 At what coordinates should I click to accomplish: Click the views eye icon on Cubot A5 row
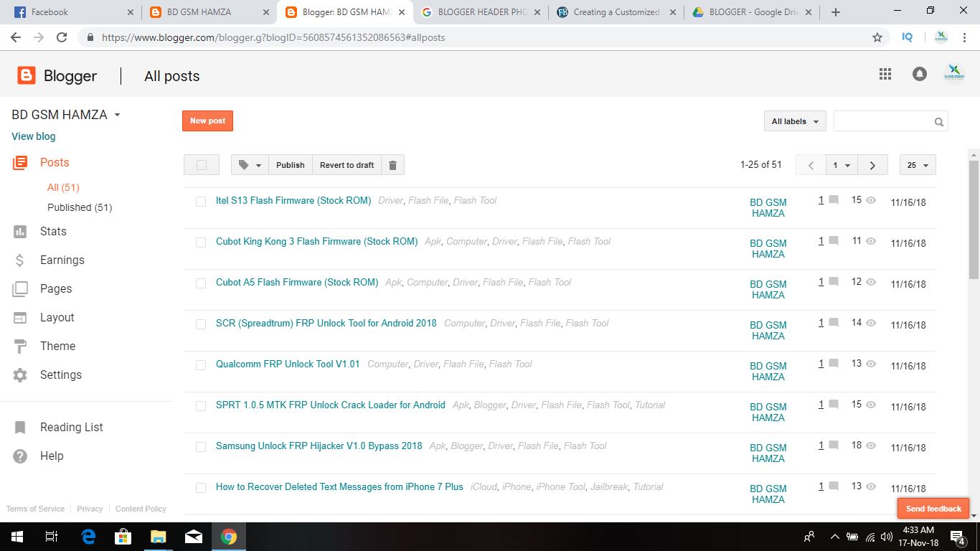(871, 282)
